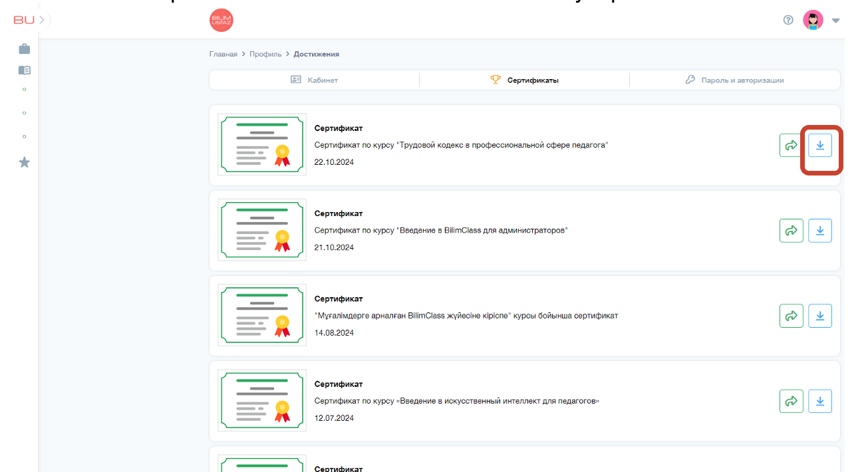Download искусственный интеллект certificate
This screenshot has width=868, height=472.
[x=820, y=401]
